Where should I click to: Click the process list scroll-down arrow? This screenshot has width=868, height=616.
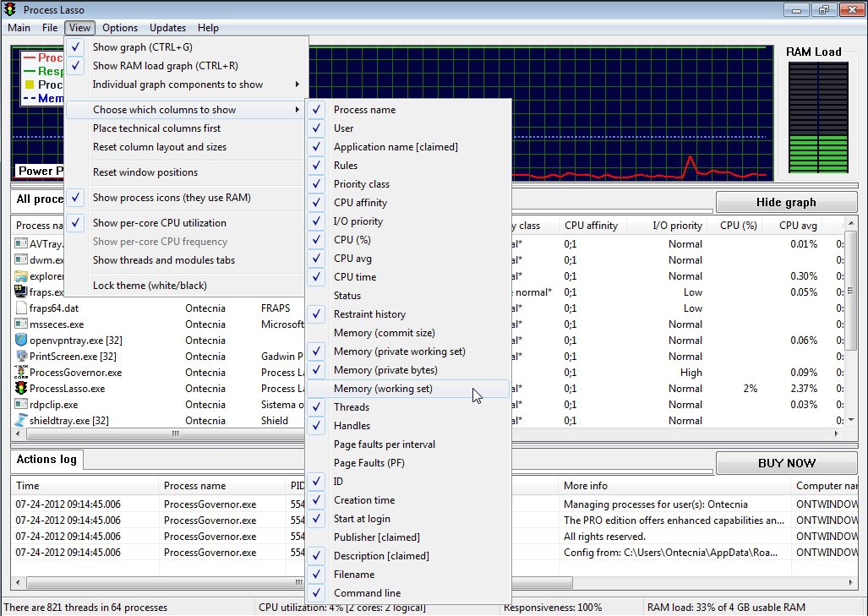pos(851,420)
